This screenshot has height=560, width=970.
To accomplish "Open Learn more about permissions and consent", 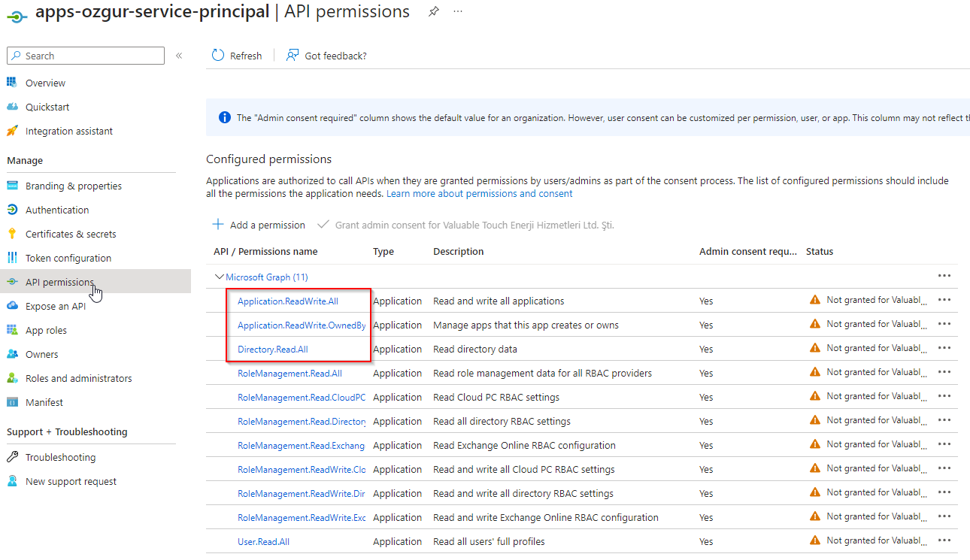I will tap(479, 193).
